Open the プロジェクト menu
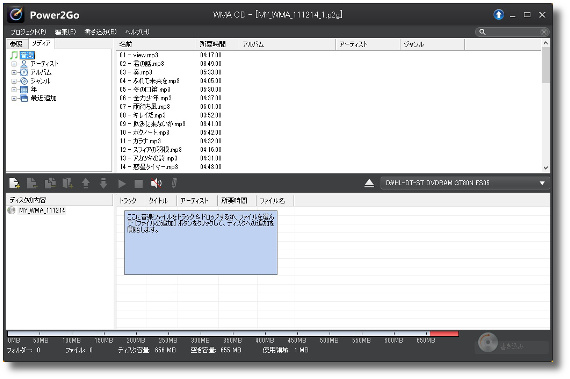570x379 pixels. [x=28, y=32]
